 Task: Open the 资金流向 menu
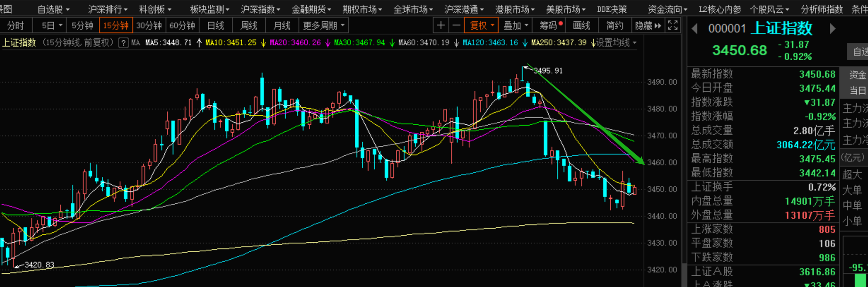668,9
